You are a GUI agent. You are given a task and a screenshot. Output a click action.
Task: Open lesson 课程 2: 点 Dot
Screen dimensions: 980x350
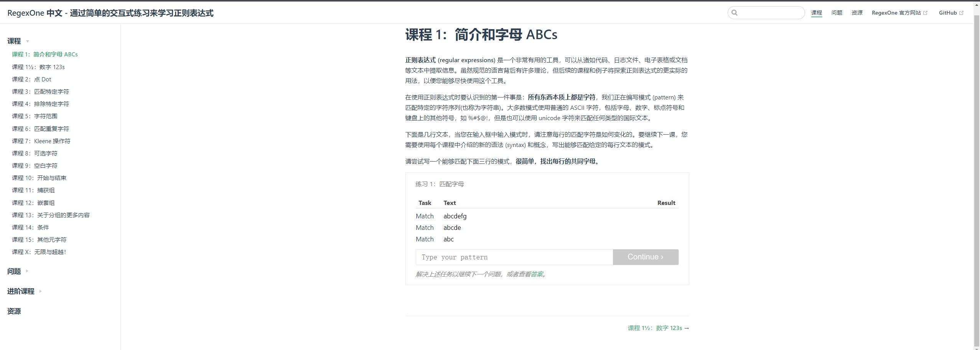[x=32, y=79]
